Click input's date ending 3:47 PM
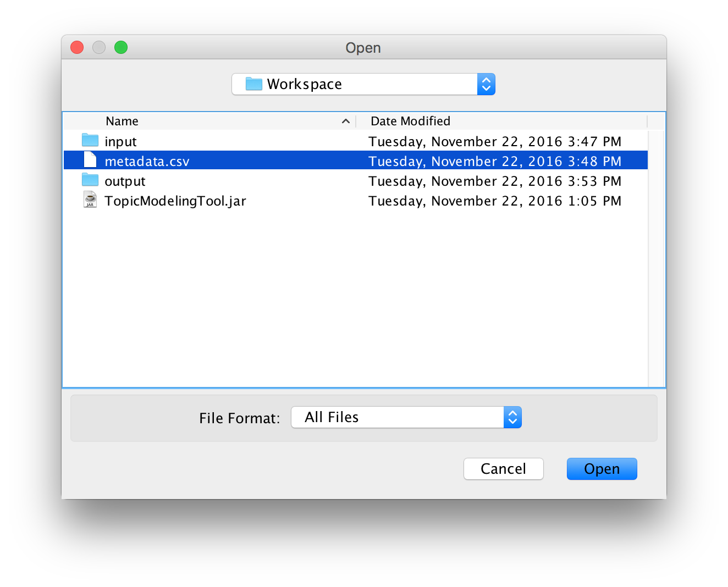Viewport: 728px width, 587px height. pyautogui.click(x=495, y=142)
